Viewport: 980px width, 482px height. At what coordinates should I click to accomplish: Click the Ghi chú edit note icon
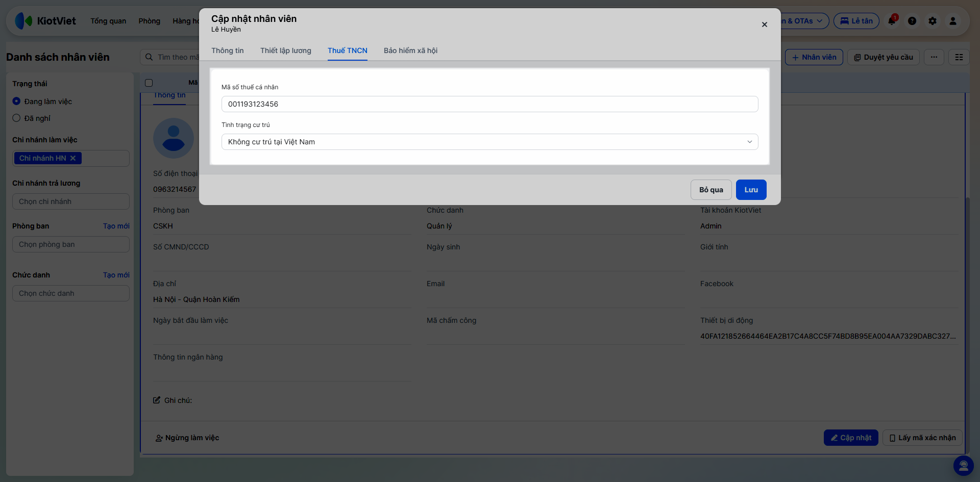point(157,400)
